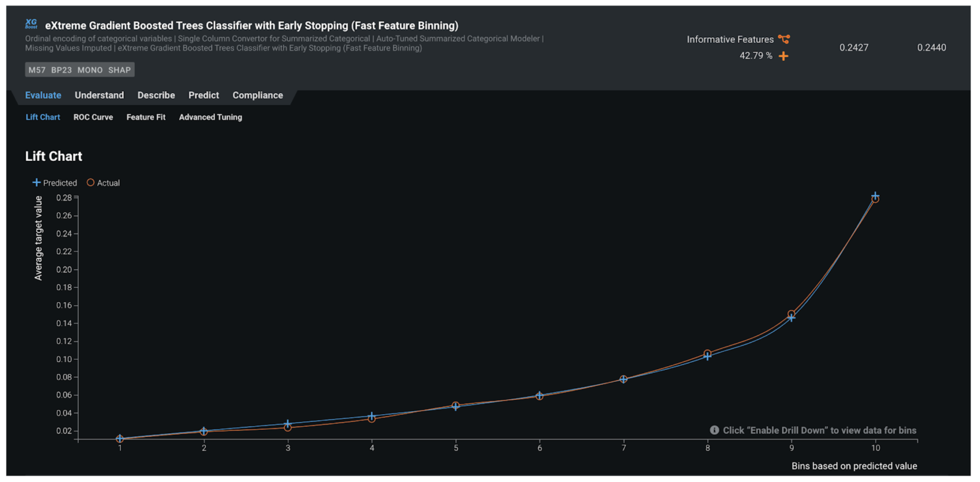Click the bin 9 actual data point
This screenshot has width=980, height=482.
(x=791, y=314)
